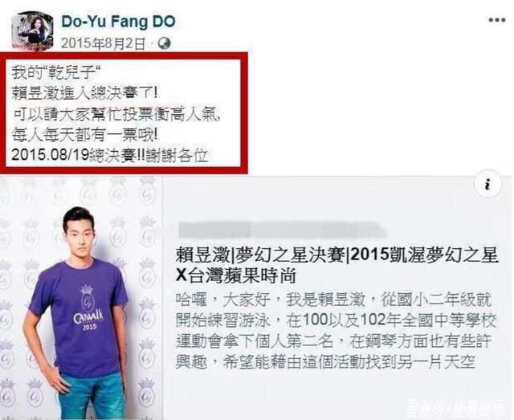Click the post date 2015年8月2日

click(x=104, y=43)
